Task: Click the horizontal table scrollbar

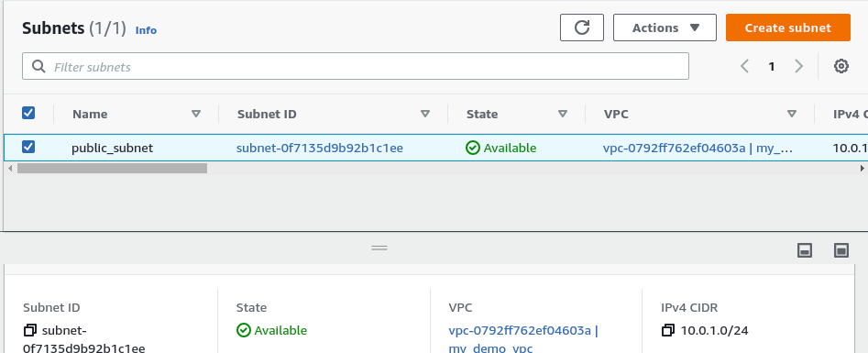Action: pos(112,168)
